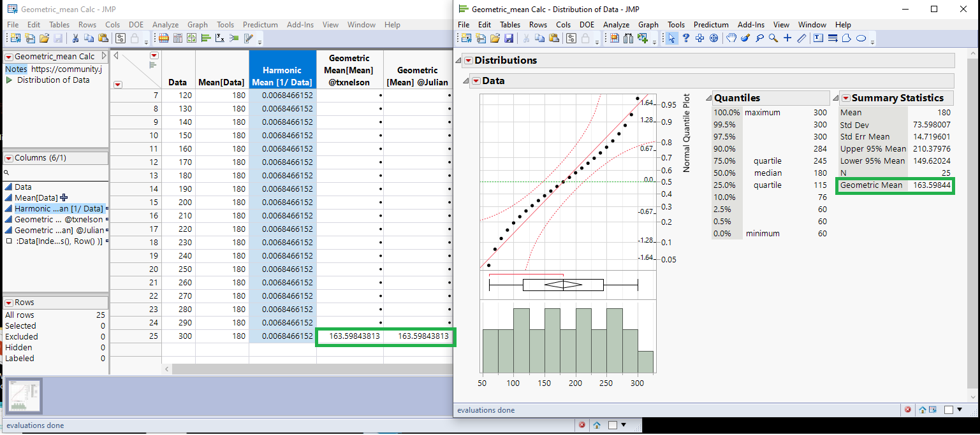980x435 pixels.
Task: Pick the Brush tool
Action: (745, 38)
